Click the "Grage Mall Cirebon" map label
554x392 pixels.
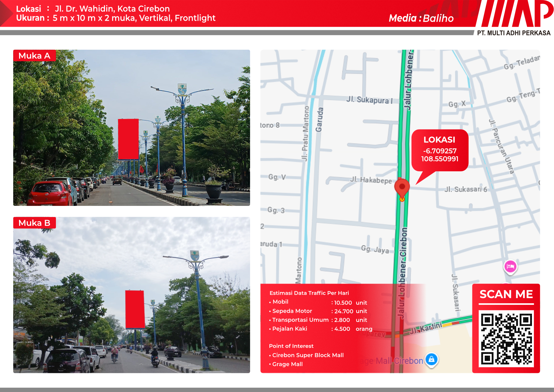tap(391, 361)
